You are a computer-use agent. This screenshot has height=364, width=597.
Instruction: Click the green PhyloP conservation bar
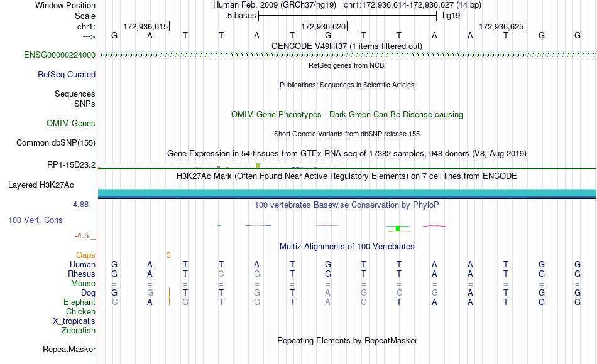398,228
